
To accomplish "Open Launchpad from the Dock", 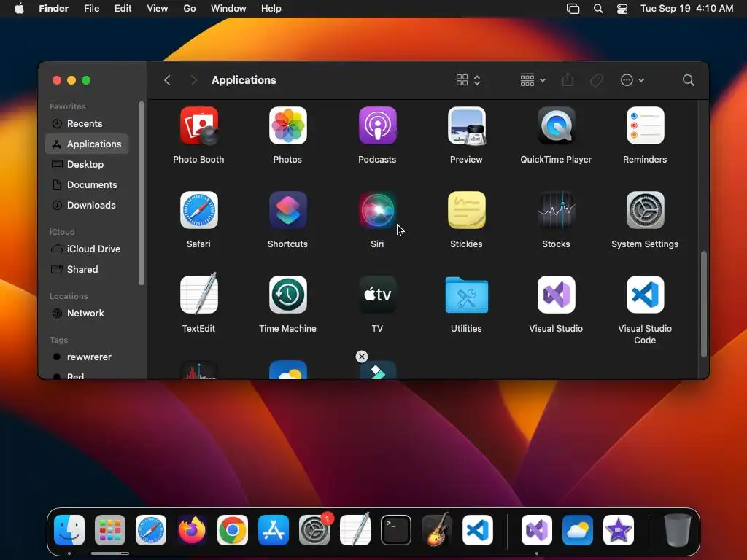I will 110,530.
